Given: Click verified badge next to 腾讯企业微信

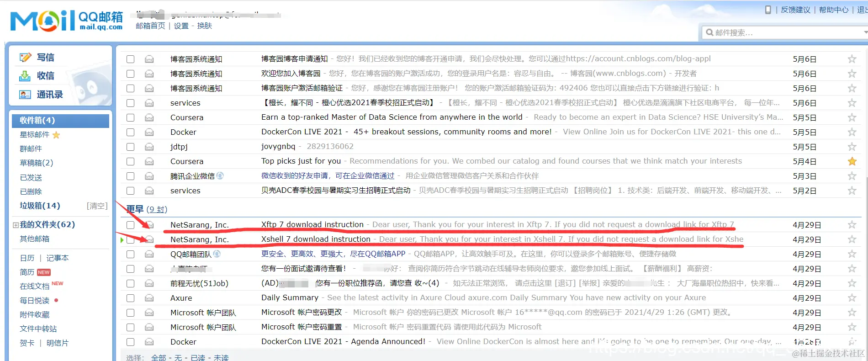Looking at the screenshot, I should click(x=220, y=175).
